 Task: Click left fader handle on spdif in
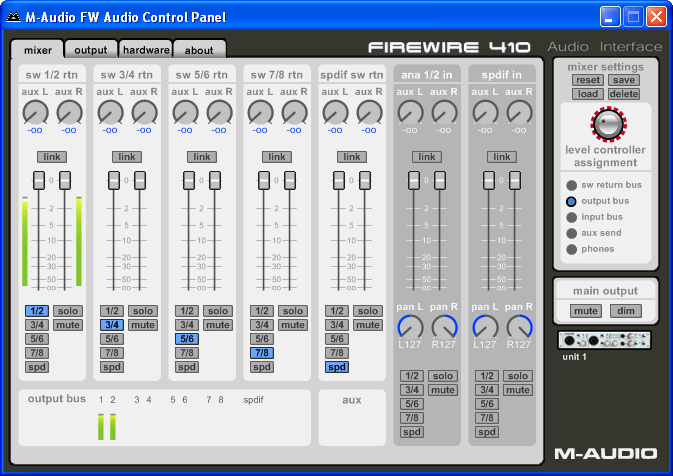pos(489,180)
